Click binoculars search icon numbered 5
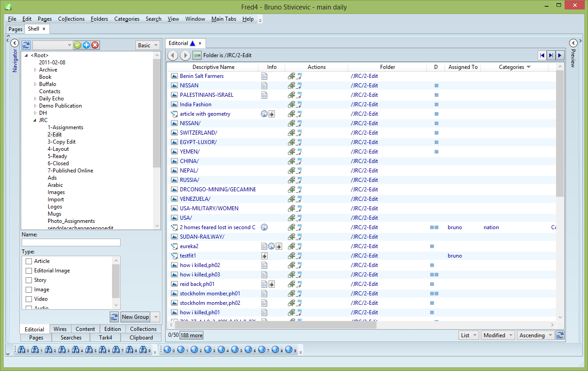This screenshot has width=588, height=371. (89, 350)
